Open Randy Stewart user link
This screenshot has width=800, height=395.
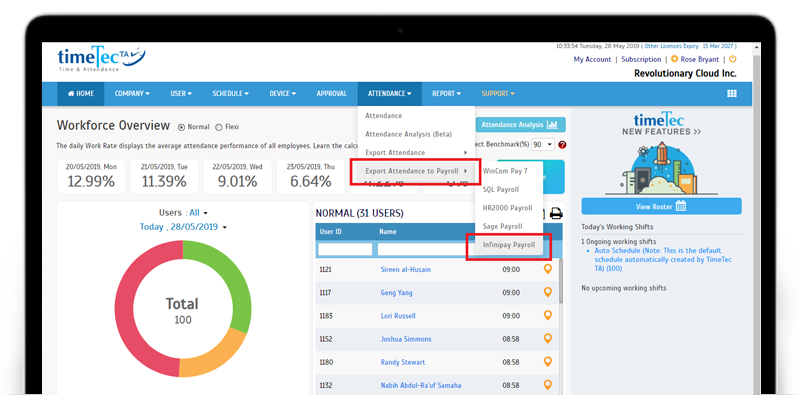(403, 362)
